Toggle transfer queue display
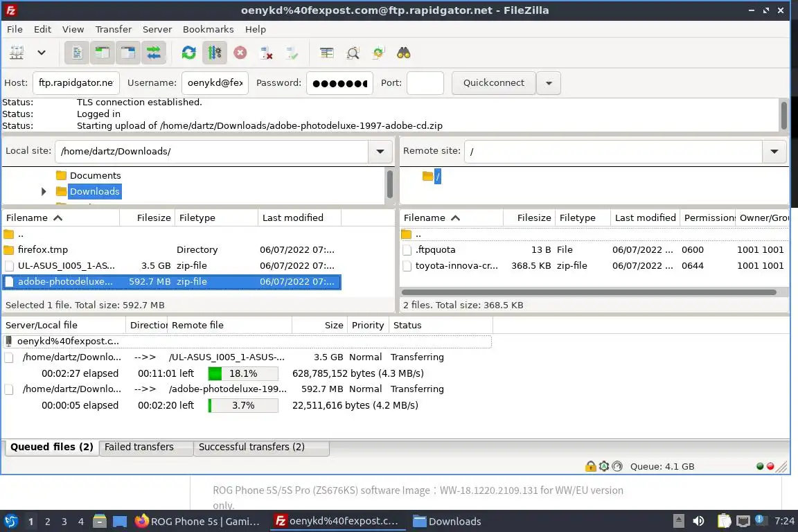Screen dimensions: 798x532 154,53
